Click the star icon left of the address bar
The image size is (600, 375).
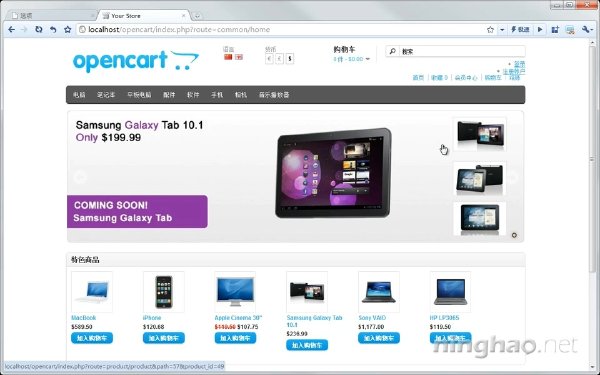click(x=68, y=29)
